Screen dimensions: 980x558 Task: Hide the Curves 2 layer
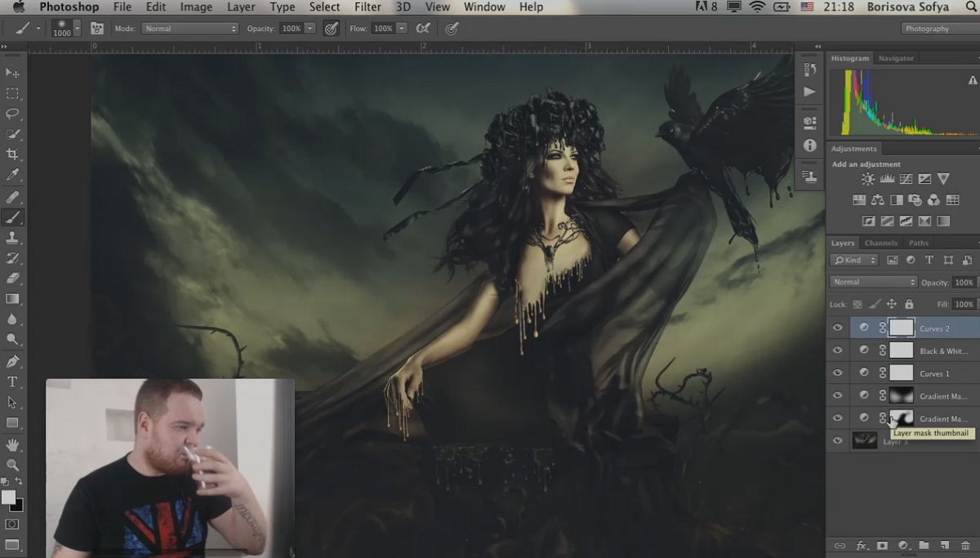[x=837, y=328]
